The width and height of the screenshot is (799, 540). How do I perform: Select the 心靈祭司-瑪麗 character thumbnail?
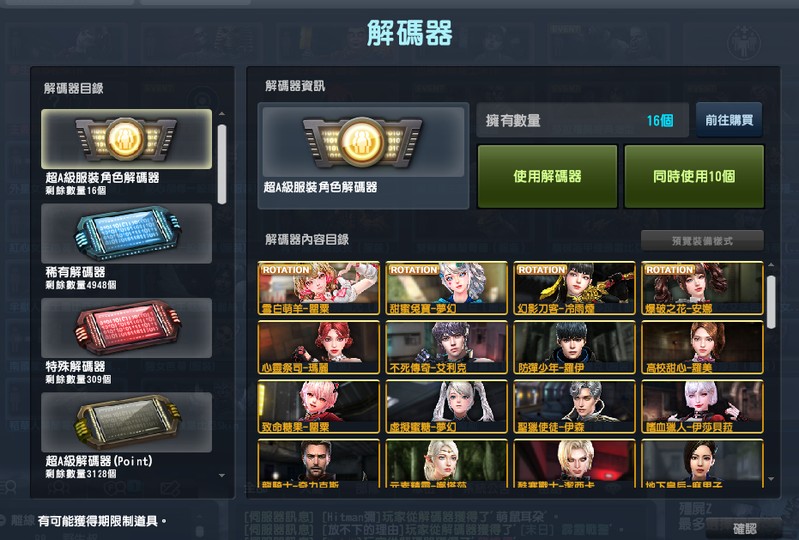point(318,347)
